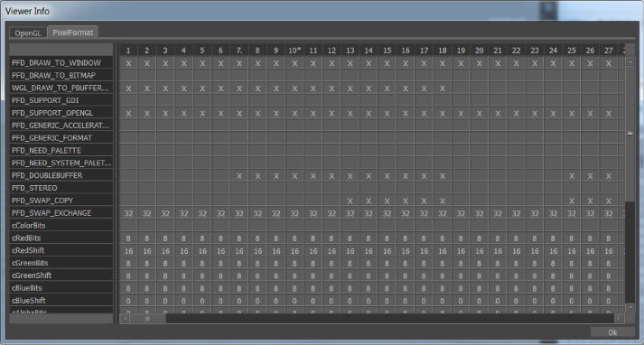Click the horizontal scrollbar right arrow
This screenshot has width=644, height=345.
tap(620, 318)
